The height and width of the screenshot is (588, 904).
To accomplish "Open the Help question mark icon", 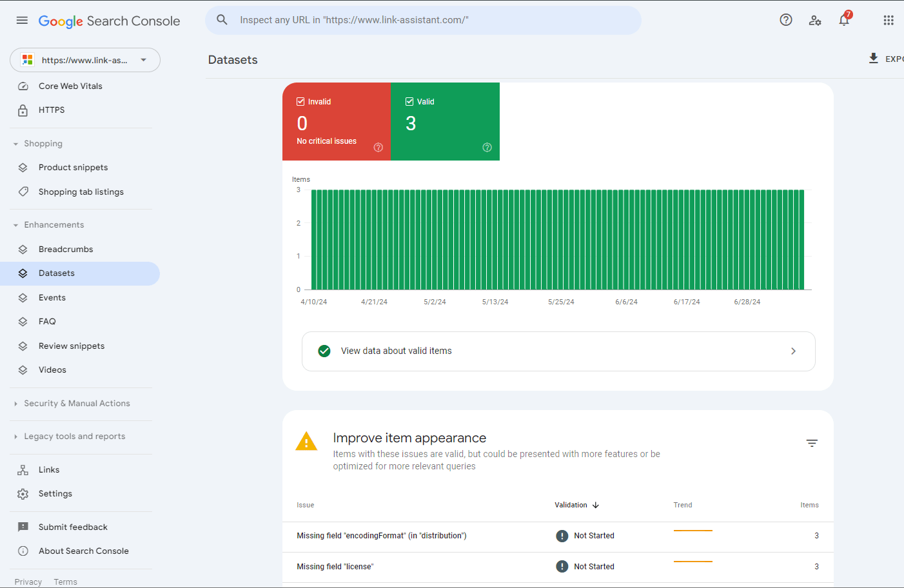I will [786, 20].
